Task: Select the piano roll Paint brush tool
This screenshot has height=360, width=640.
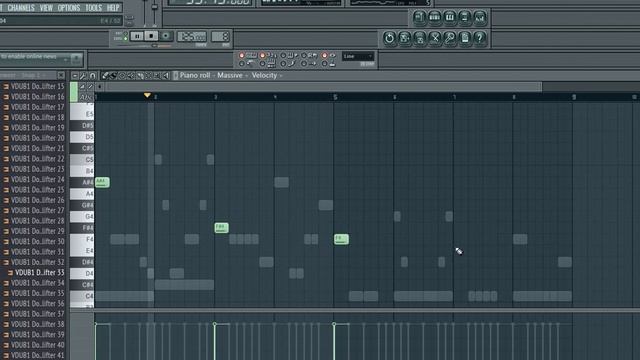Action: point(113,76)
